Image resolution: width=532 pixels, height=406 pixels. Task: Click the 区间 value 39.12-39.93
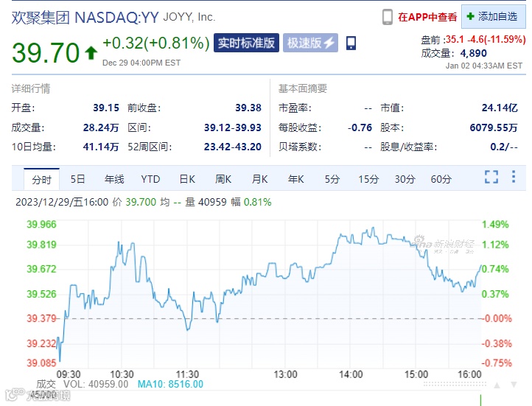tap(233, 127)
